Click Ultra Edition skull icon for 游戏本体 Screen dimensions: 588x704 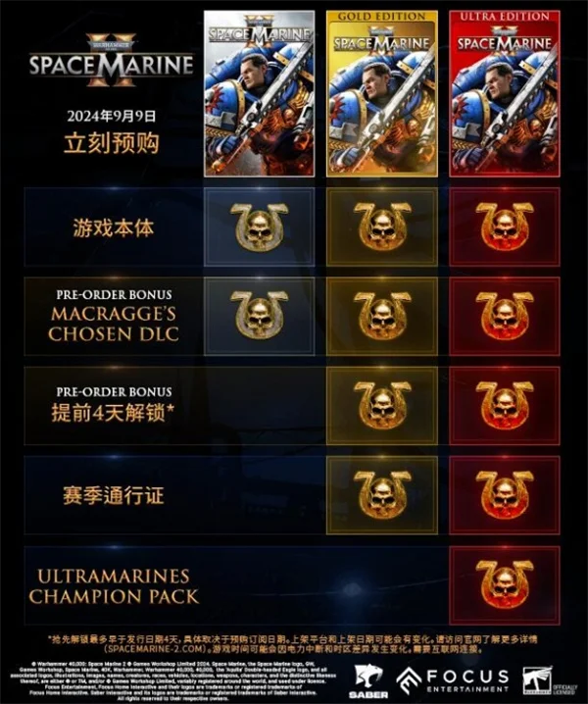[x=505, y=226]
